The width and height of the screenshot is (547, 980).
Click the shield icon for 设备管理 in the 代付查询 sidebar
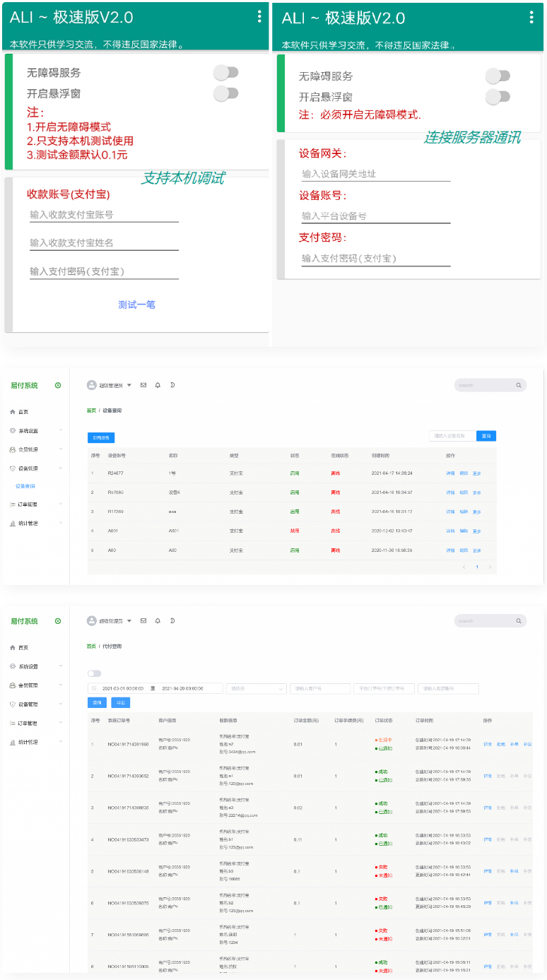13,704
